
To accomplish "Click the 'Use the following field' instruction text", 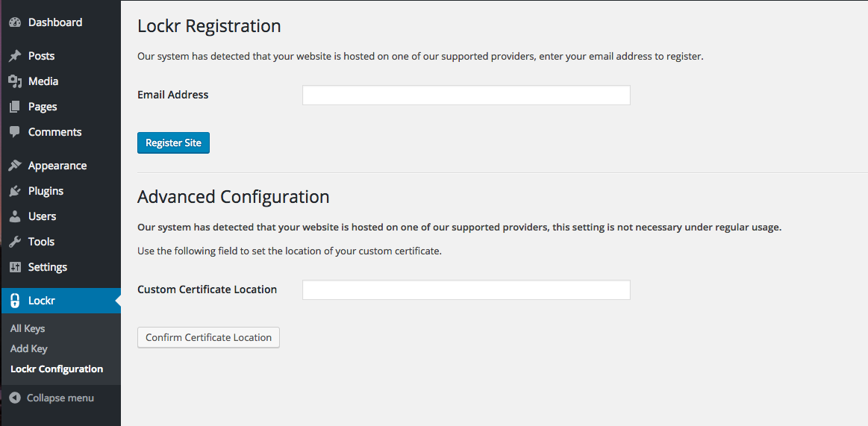I will 290,251.
